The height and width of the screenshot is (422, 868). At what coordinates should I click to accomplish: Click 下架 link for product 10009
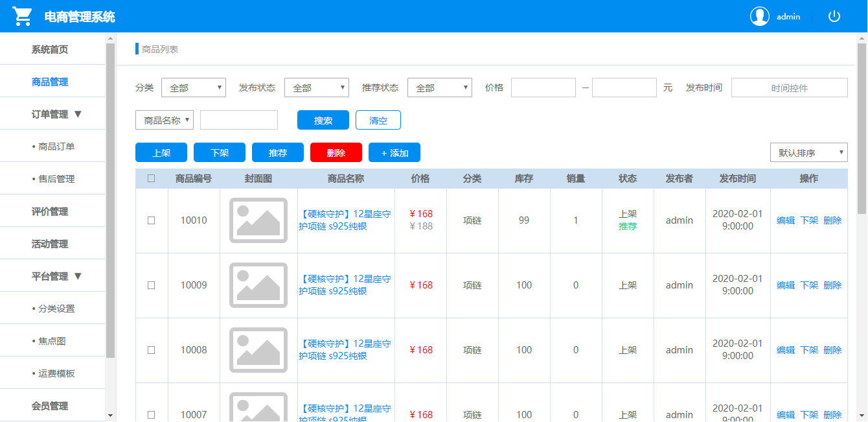coord(809,285)
